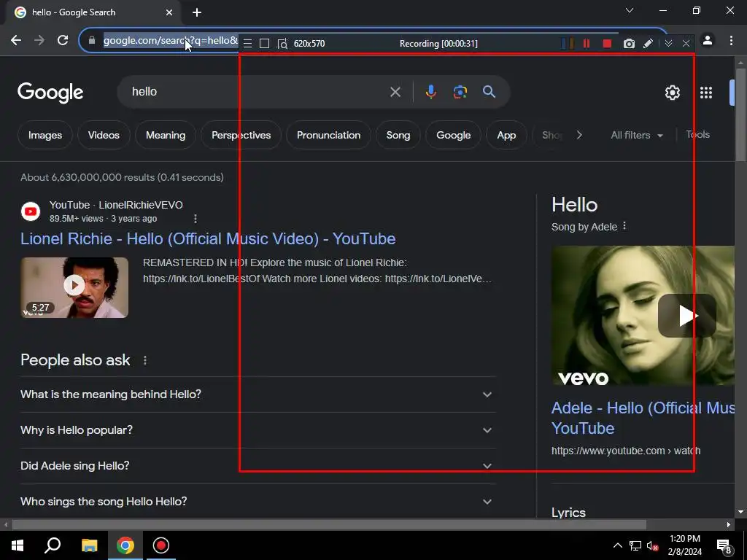Image resolution: width=747 pixels, height=560 pixels.
Task: Go back to previous page
Action: 16,41
